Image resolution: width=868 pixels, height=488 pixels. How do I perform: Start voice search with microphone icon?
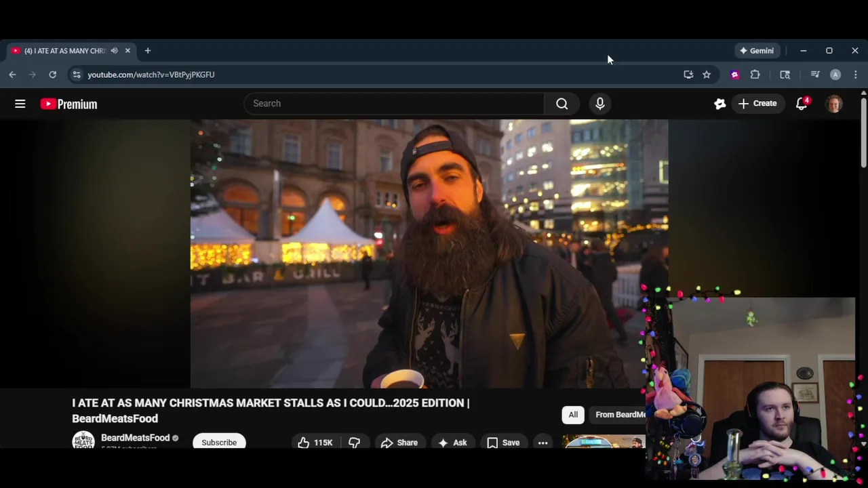click(599, 104)
